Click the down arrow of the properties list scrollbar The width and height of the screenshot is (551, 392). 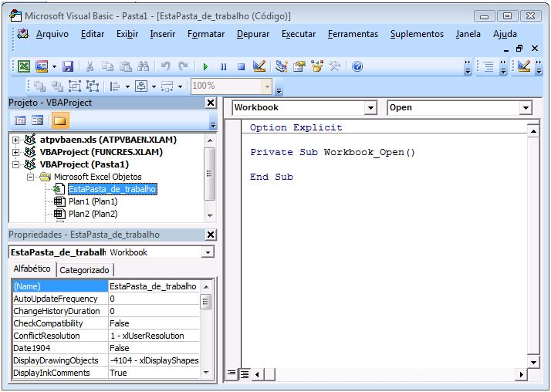(206, 373)
